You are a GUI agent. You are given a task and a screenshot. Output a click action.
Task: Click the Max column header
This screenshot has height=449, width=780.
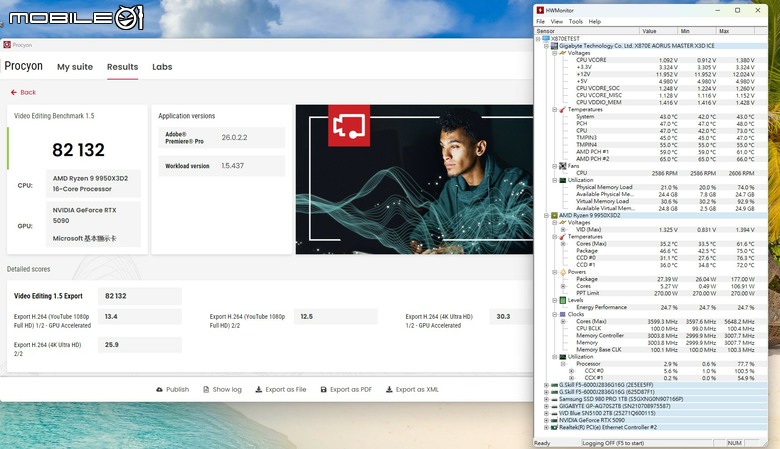click(735, 31)
